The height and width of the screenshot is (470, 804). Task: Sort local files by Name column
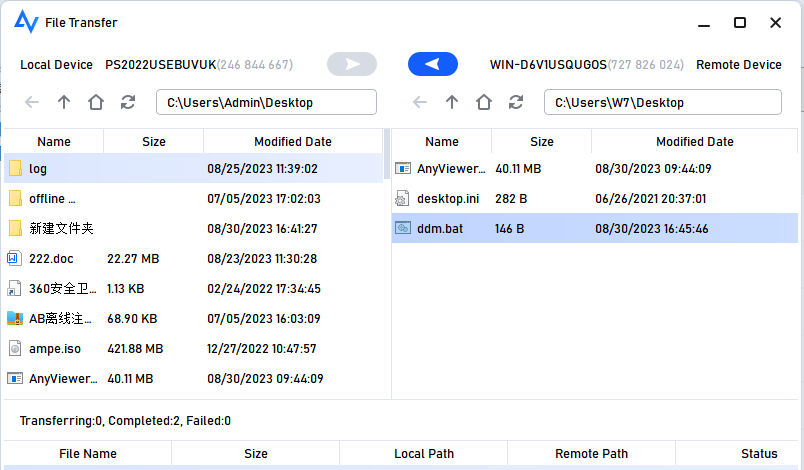pos(54,142)
